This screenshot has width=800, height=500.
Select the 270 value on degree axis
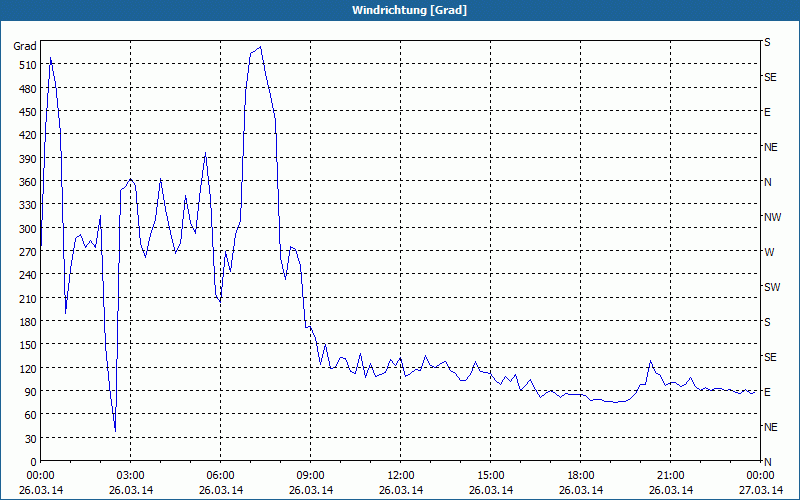coord(28,252)
